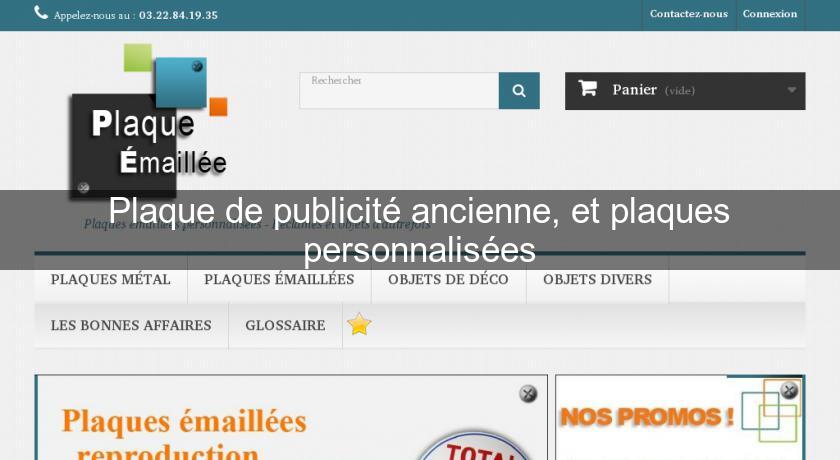Viewport: 840px width, 460px height.
Task: Open the Nos Promos banner
Action: (680, 418)
